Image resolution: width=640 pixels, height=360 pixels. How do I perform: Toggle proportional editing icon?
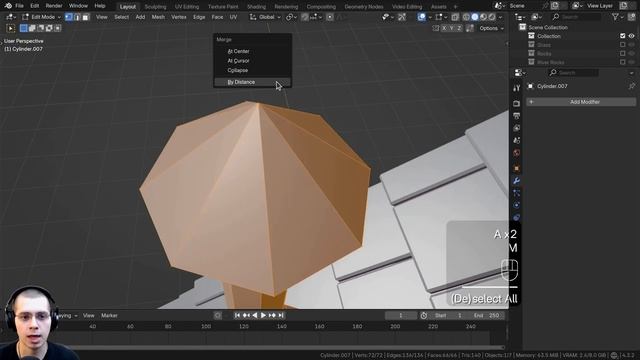click(x=330, y=17)
